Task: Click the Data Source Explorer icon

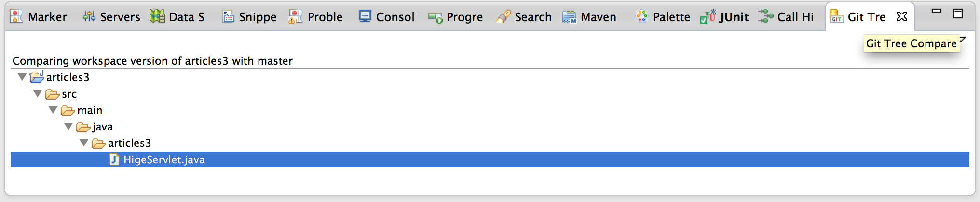Action: [x=157, y=16]
